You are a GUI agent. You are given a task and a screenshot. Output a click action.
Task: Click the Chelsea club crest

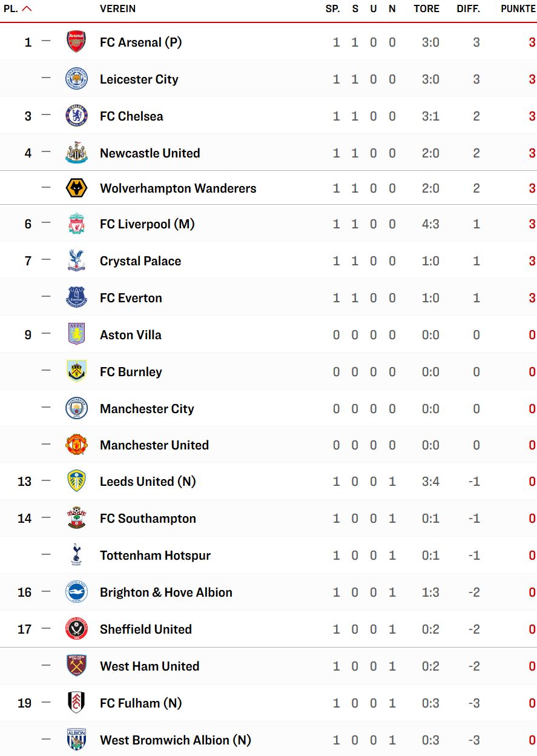point(76,116)
